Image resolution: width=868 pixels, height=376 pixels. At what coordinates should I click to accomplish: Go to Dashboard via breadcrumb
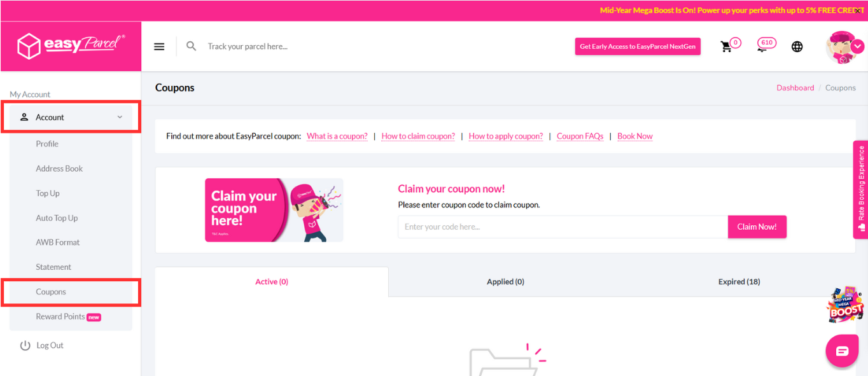click(795, 88)
